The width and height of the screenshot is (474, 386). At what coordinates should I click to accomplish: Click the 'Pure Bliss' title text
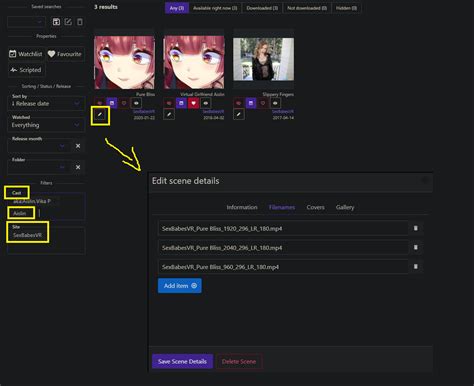(x=145, y=94)
